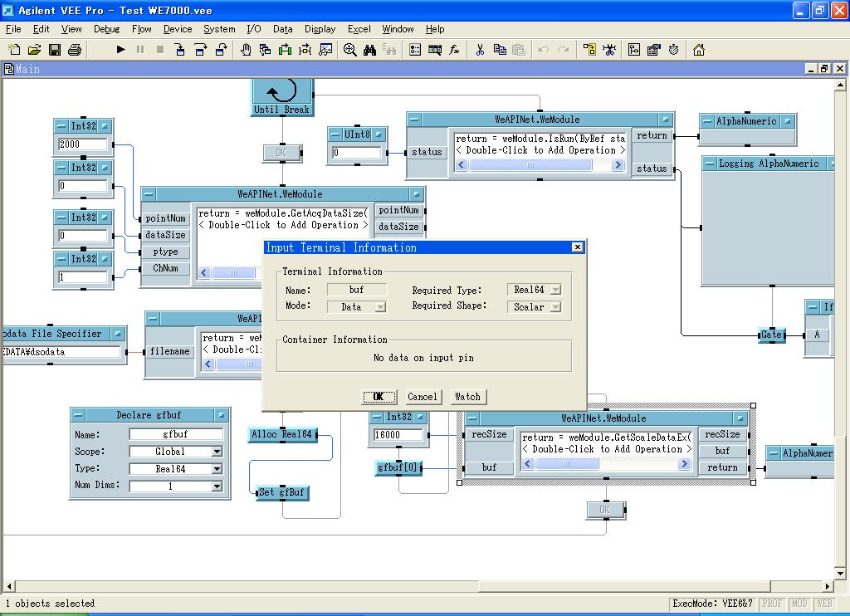Click the binoculars Find icon
This screenshot has width=850, height=616.
point(369,50)
